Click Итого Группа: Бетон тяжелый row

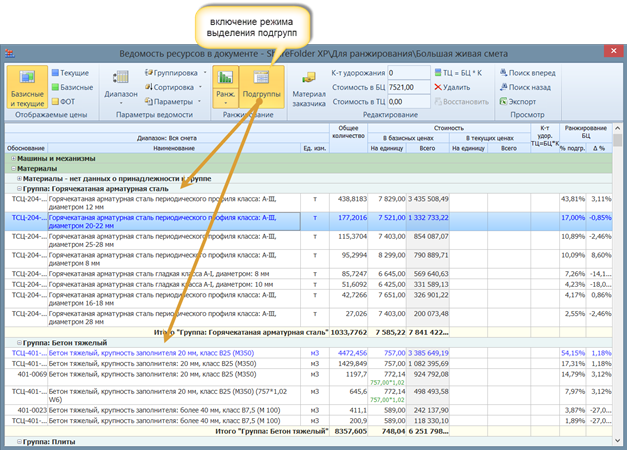[308, 431]
